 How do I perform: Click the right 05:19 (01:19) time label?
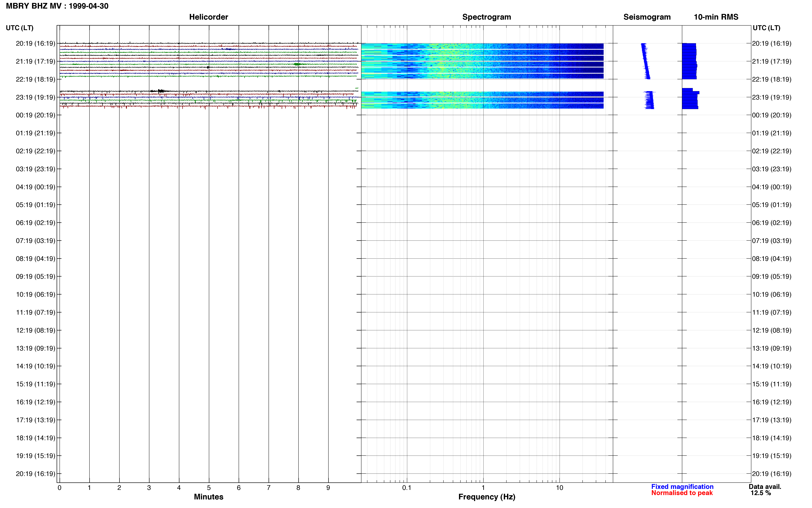[x=772, y=205]
